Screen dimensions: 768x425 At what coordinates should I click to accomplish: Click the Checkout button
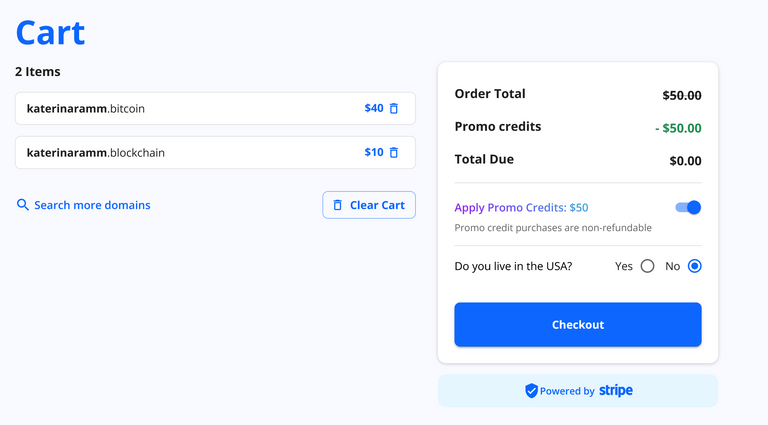click(x=578, y=325)
